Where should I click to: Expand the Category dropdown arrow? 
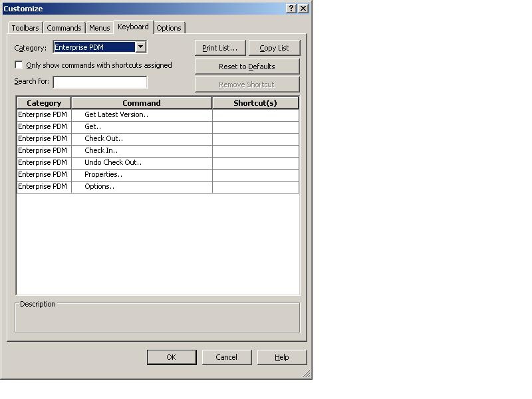[x=141, y=47]
